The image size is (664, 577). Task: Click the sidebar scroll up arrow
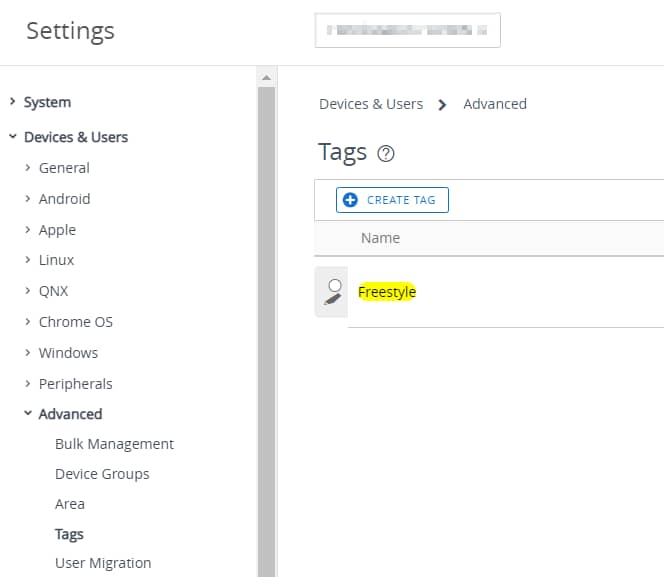coord(266,77)
